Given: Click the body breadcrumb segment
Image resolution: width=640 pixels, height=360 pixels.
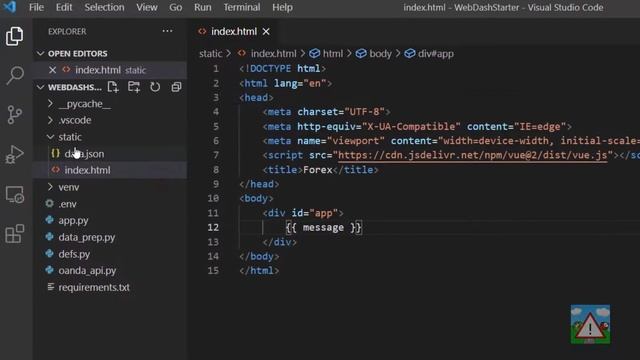Looking at the screenshot, I should point(380,54).
